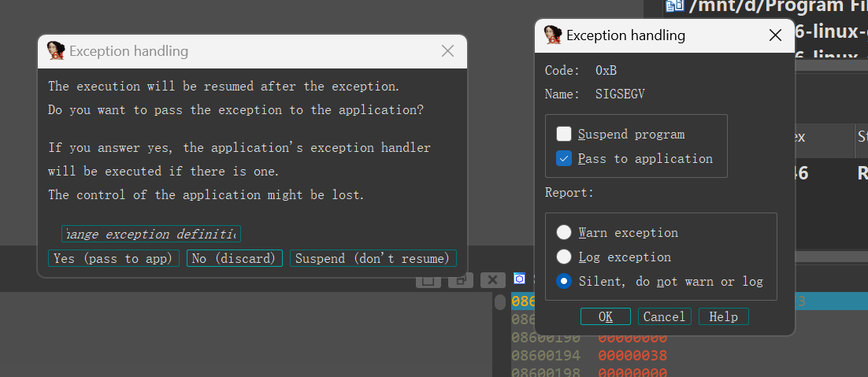The width and height of the screenshot is (868, 377).
Task: Click the IDA icon in left Exception handling title
Action: click(x=56, y=51)
